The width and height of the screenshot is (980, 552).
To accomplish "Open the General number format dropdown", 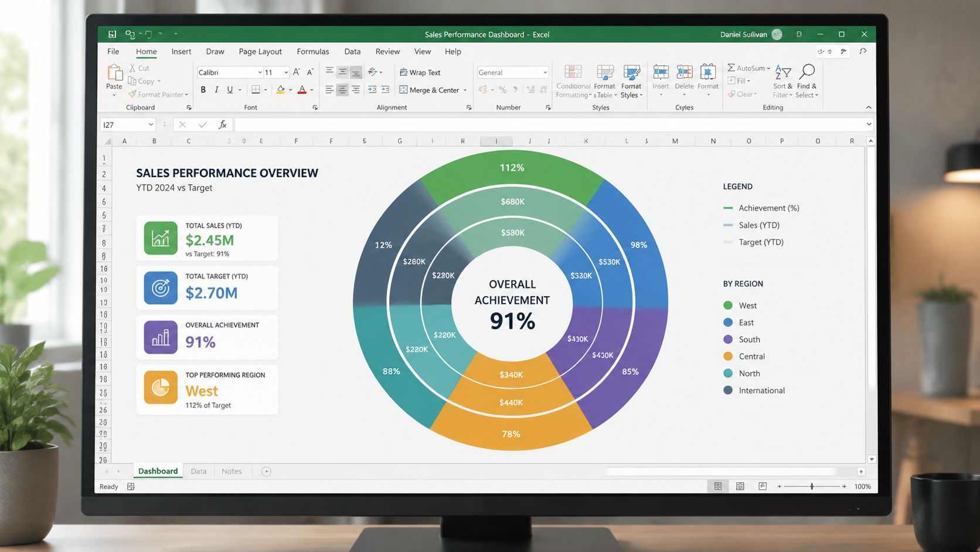I will [545, 72].
